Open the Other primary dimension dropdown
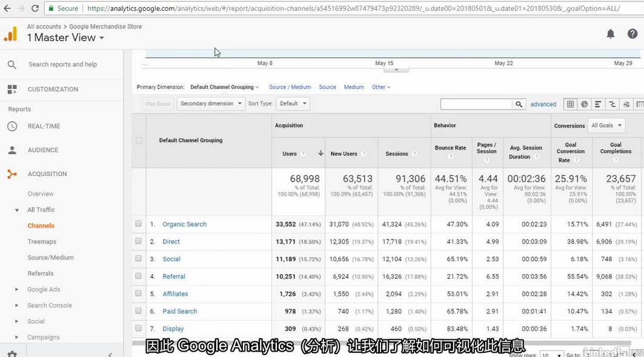 point(380,87)
